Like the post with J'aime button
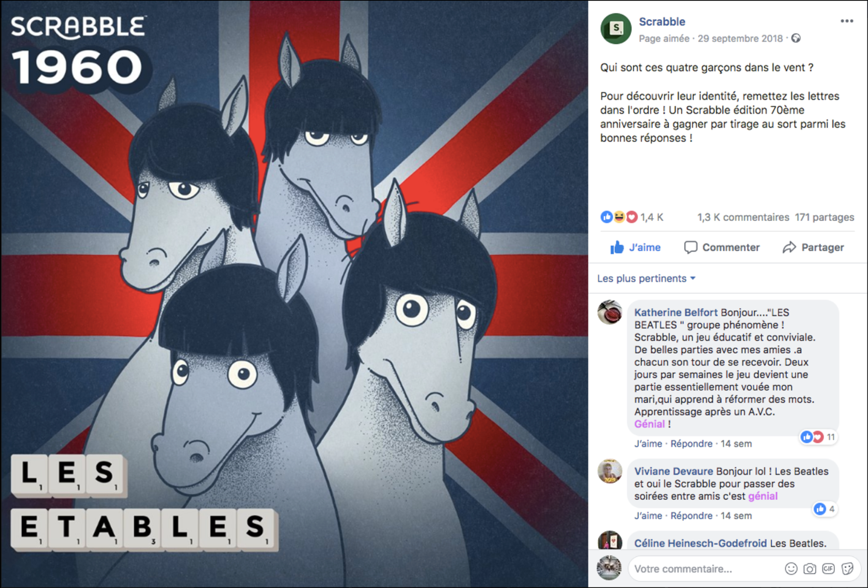 (x=635, y=247)
